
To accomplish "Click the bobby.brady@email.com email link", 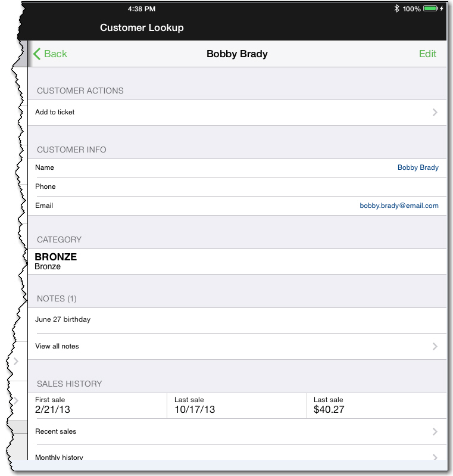I will 399,206.
